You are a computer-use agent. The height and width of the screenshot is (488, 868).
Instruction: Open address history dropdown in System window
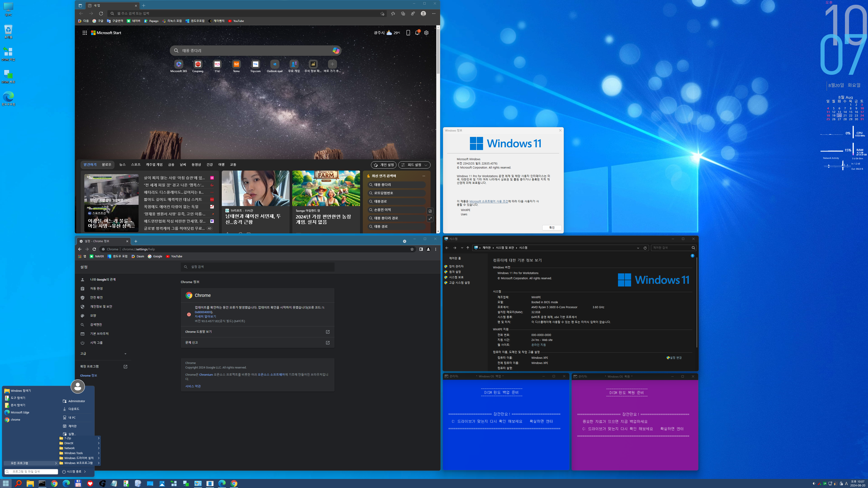638,248
